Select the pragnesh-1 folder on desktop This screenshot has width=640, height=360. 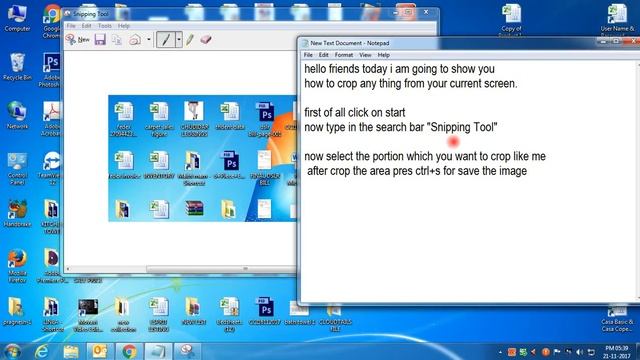point(17,311)
